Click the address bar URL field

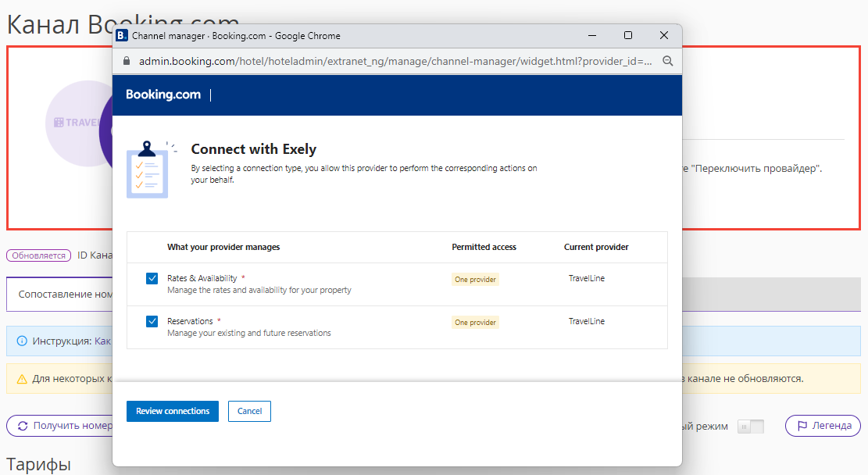tap(395, 61)
